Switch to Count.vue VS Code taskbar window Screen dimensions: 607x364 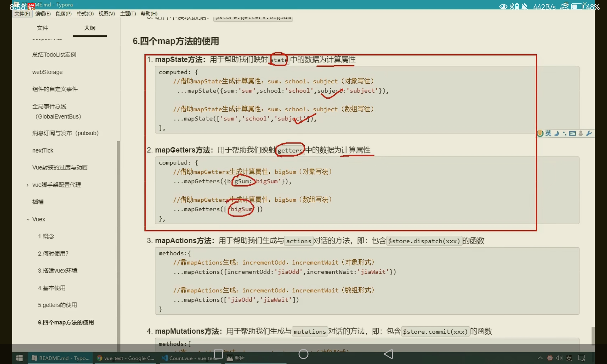[x=190, y=358]
